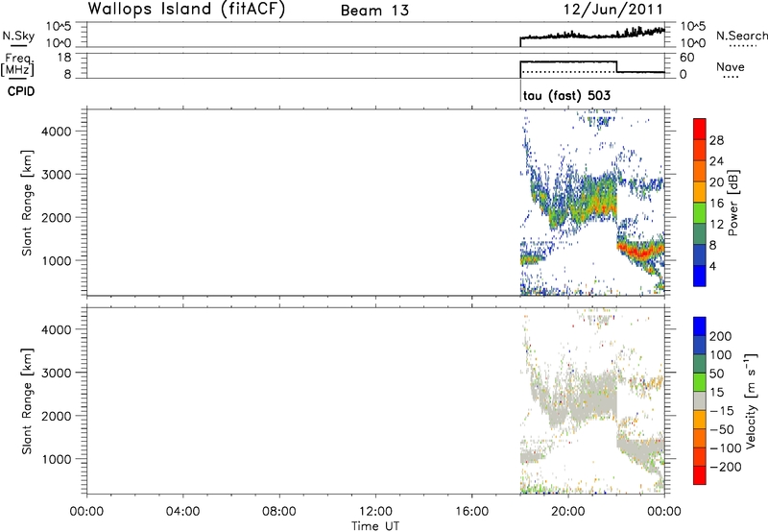Click the frequency step-down in the Freq panel trace
This screenshot has width=768, height=532.
pyautogui.click(x=616, y=66)
